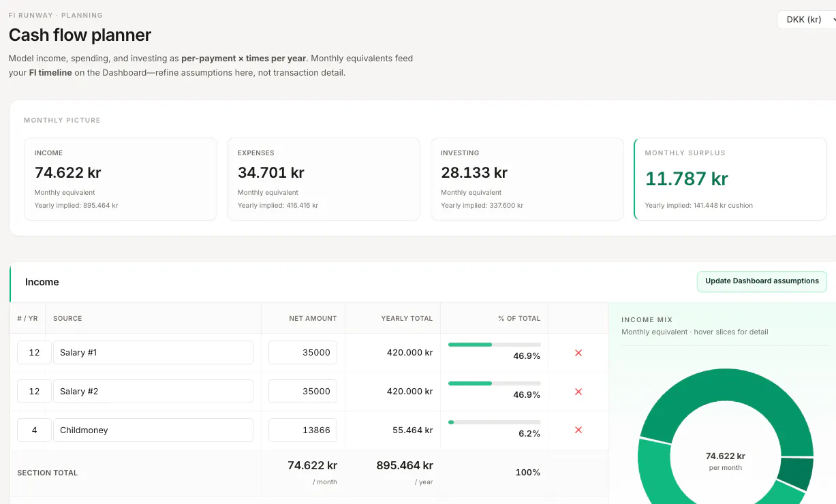Click the Net Amount column header
The width and height of the screenshot is (836, 504).
[x=313, y=318]
